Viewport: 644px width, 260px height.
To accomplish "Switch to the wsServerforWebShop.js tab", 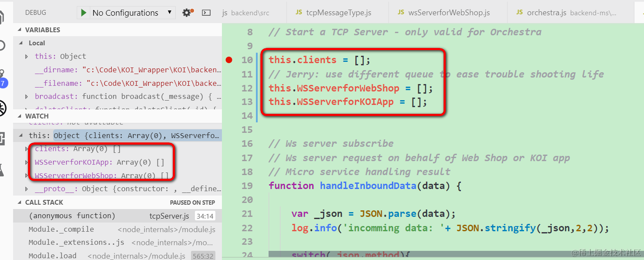I will [x=448, y=13].
